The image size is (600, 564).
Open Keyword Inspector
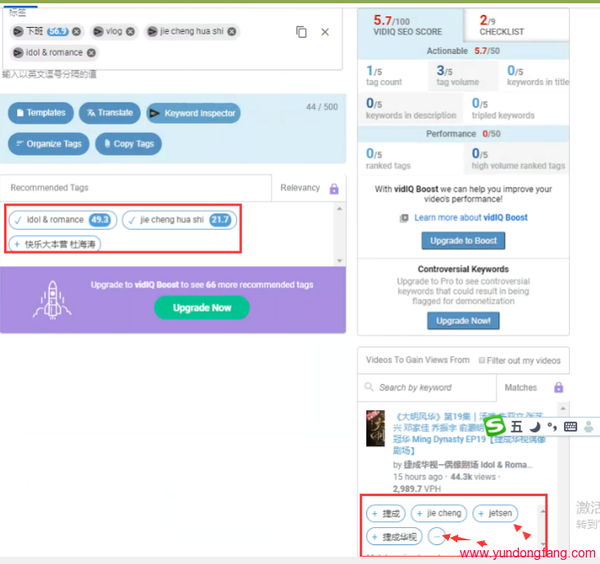(193, 113)
